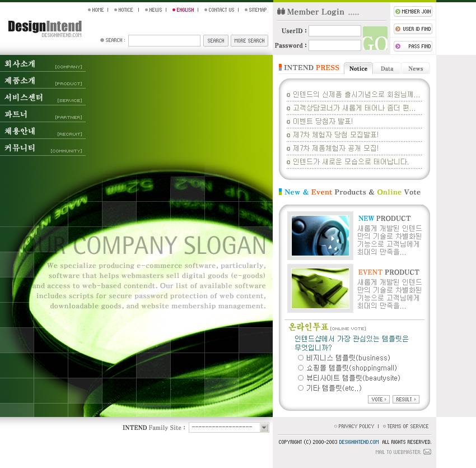This screenshot has height=468, width=476.
Task: Click the green GO login button
Action: pyautogui.click(x=375, y=39)
